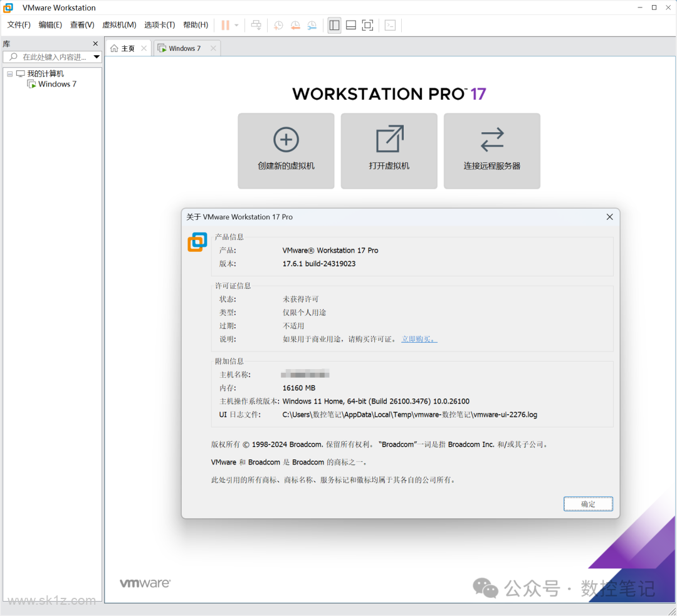
Task: Close the 库 library panel
Action: point(95,44)
